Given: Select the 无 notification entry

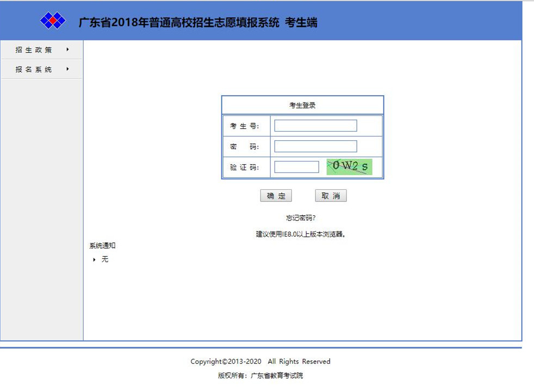Looking at the screenshot, I should click(x=105, y=259).
